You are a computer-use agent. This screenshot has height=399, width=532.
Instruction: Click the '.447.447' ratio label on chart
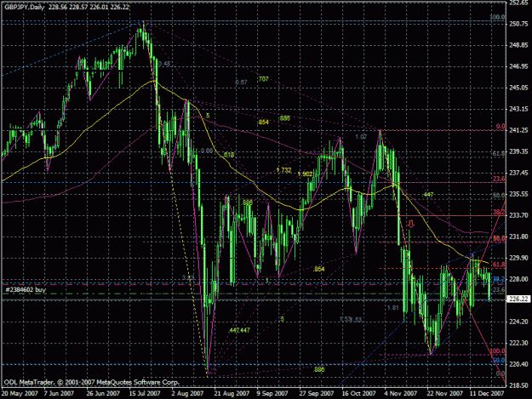click(x=239, y=330)
